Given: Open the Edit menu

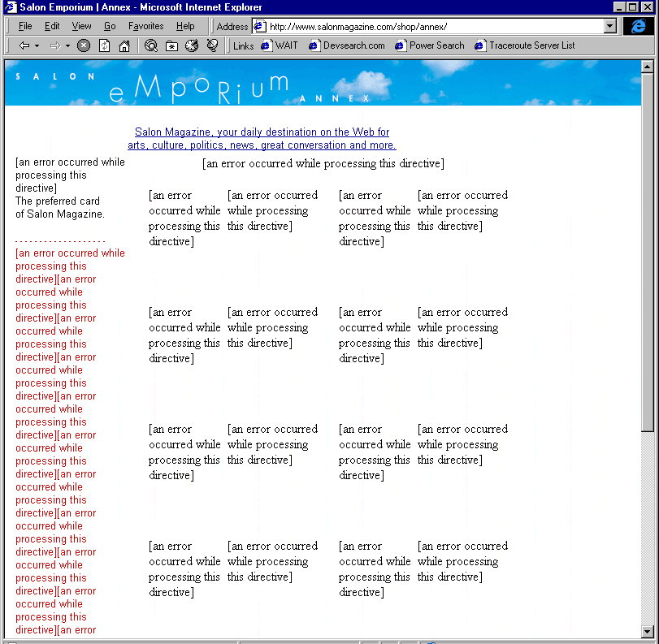Looking at the screenshot, I should (52, 26).
